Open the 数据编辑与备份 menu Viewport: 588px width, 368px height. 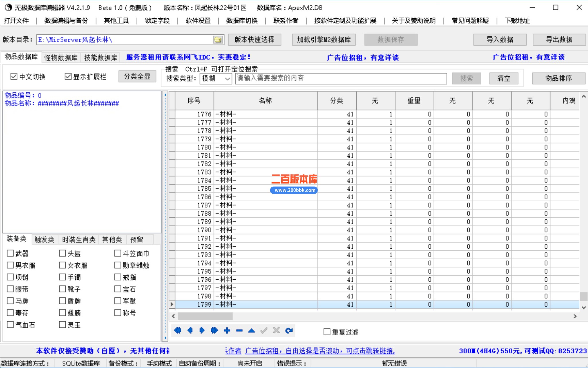[66, 21]
